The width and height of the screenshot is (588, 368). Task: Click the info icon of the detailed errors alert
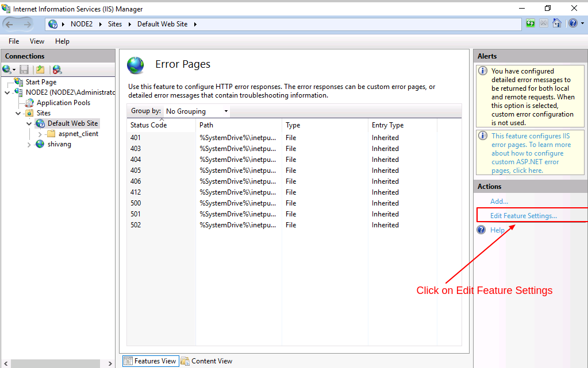(x=483, y=71)
